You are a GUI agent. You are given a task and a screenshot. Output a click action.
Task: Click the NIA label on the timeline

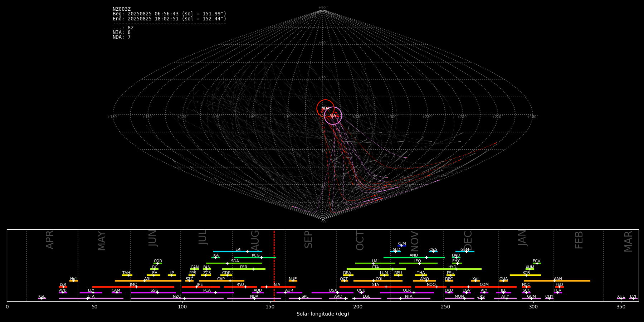pyautogui.click(x=277, y=285)
